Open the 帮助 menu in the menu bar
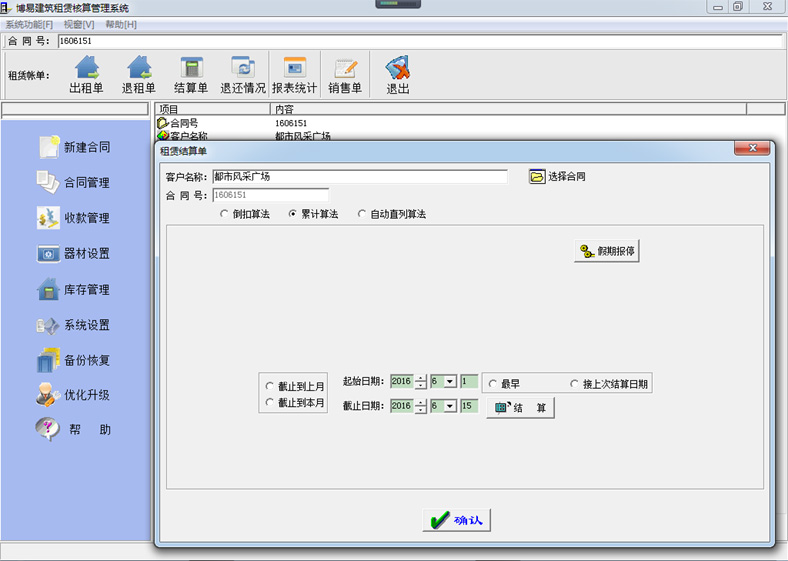 (121, 24)
